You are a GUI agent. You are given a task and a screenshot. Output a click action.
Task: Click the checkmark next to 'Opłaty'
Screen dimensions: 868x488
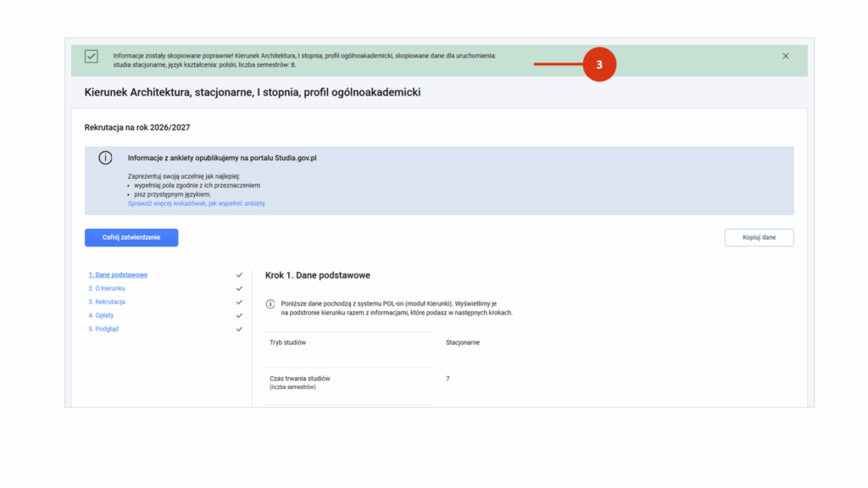[x=239, y=316]
